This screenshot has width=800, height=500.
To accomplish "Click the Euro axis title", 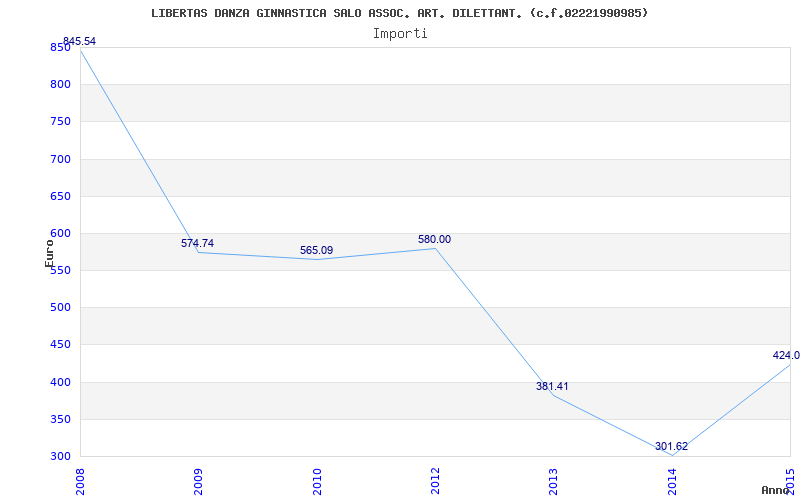I will click(49, 254).
